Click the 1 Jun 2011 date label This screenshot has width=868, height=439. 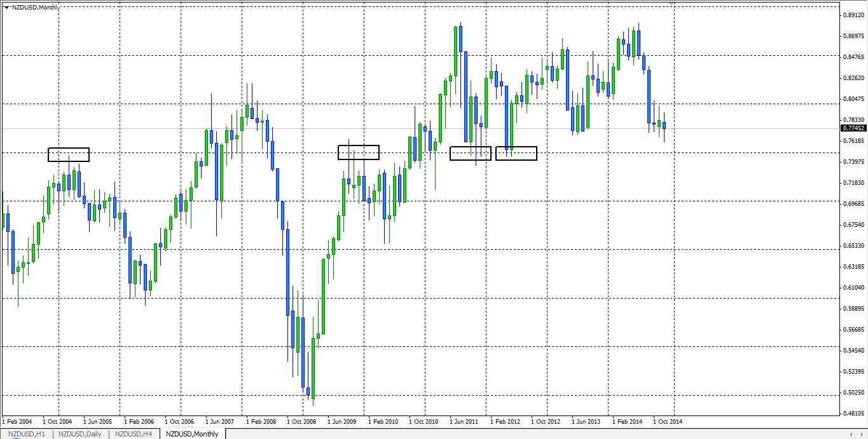tap(464, 421)
